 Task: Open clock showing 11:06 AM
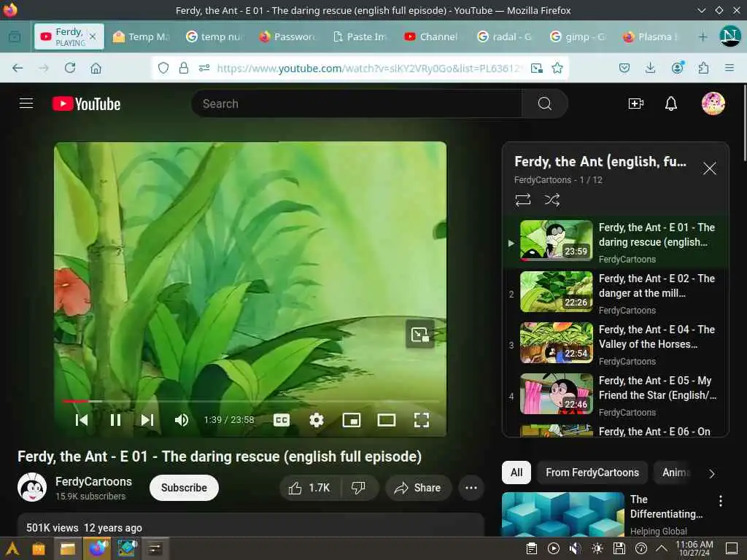pyautogui.click(x=694, y=548)
